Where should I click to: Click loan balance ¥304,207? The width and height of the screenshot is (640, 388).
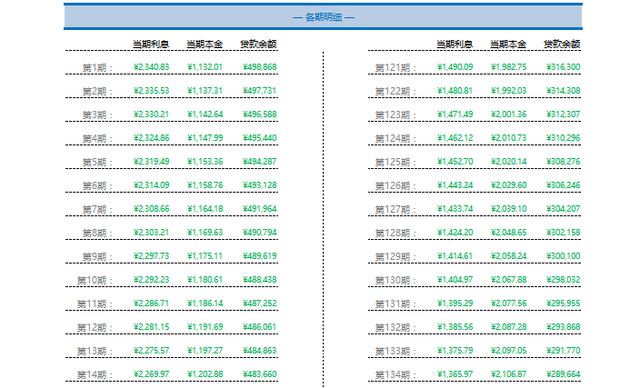(563, 209)
